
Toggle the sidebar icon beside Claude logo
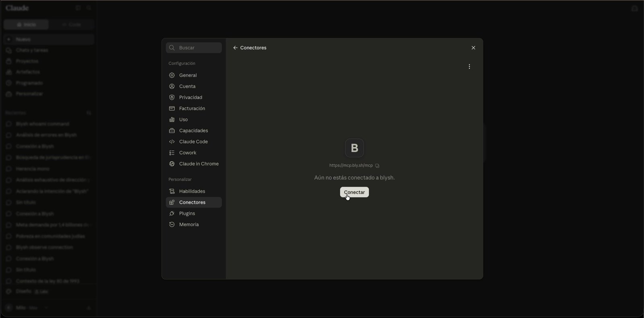pyautogui.click(x=78, y=8)
